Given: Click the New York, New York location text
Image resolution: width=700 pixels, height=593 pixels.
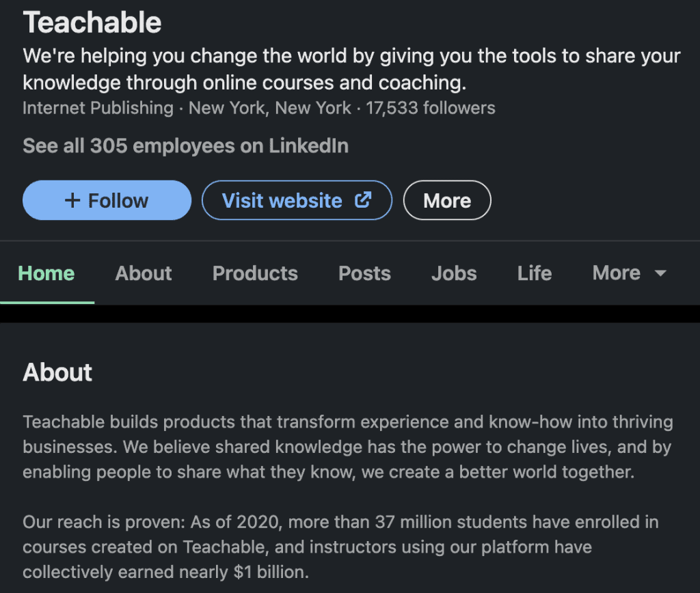Looking at the screenshot, I should click(270, 108).
